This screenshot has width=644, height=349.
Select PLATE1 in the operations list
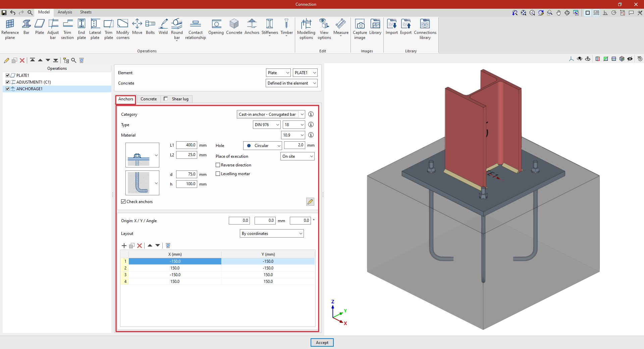[x=23, y=76]
